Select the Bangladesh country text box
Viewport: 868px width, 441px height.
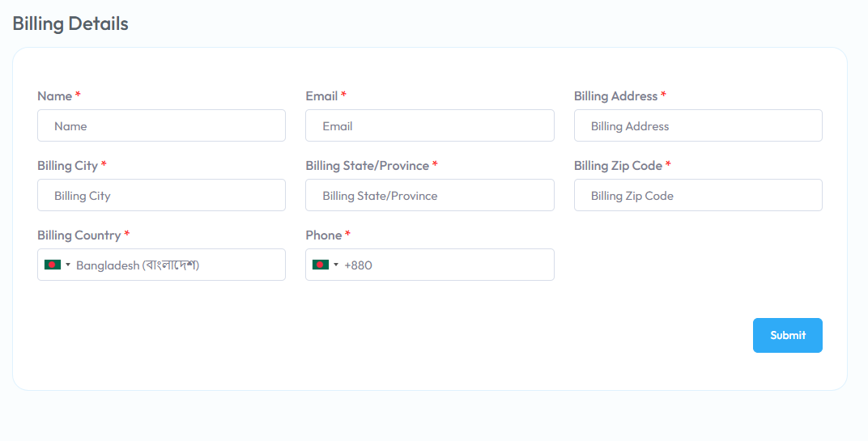pos(162,265)
